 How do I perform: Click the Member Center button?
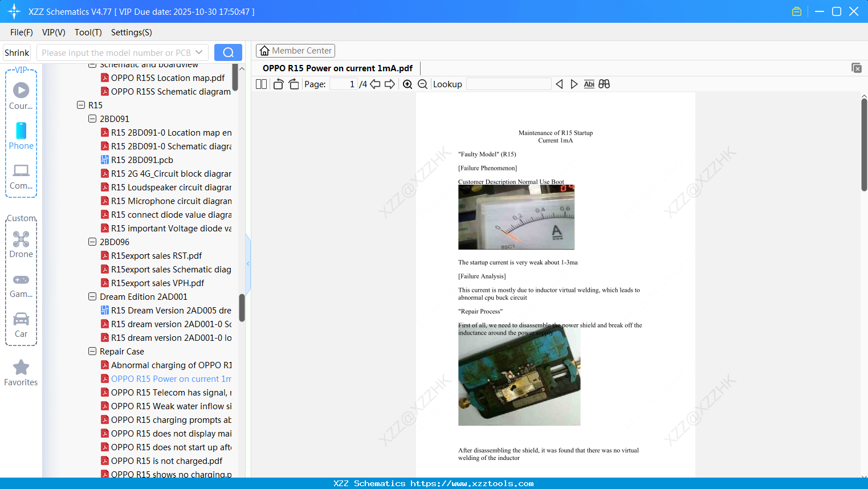[295, 51]
